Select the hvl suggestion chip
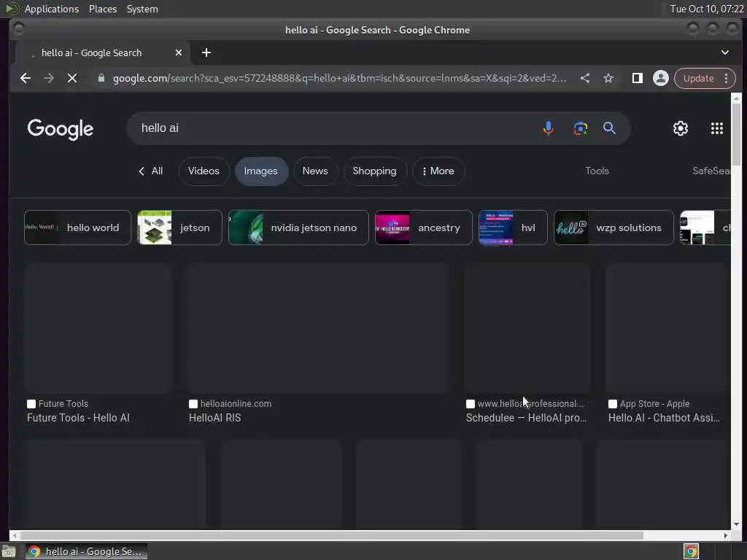The height and width of the screenshot is (560, 747). [513, 227]
